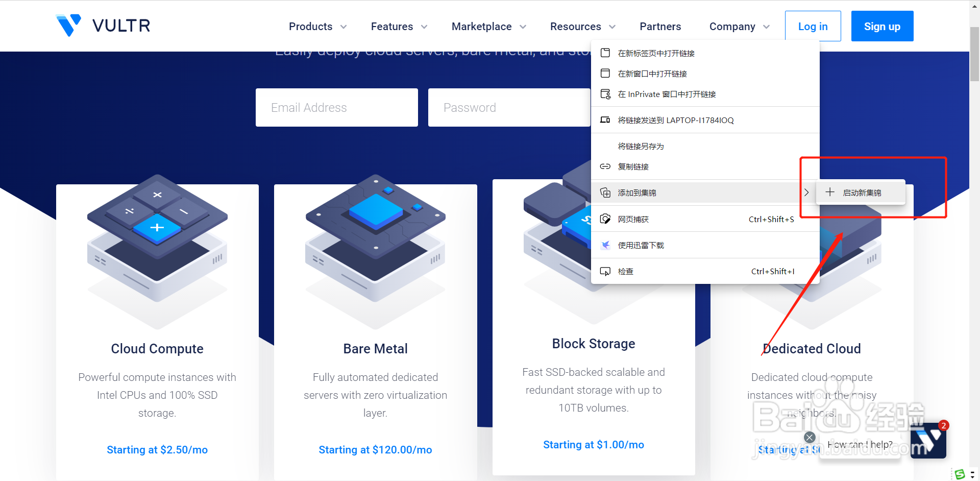
Task: Select 将链接发送到 LAPTOP-I1784IOQ entry
Action: coord(705,120)
